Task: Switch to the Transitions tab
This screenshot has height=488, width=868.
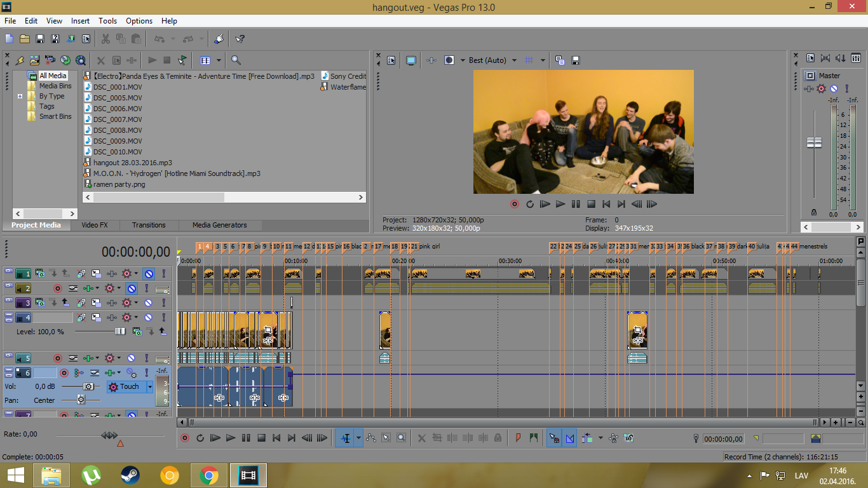Action: (x=149, y=225)
